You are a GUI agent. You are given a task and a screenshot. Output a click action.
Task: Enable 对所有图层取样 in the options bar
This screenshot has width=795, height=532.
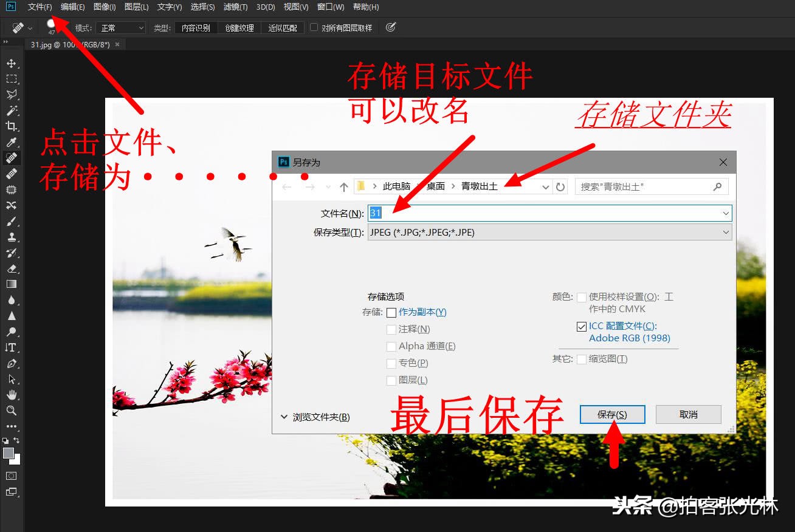coord(314,27)
